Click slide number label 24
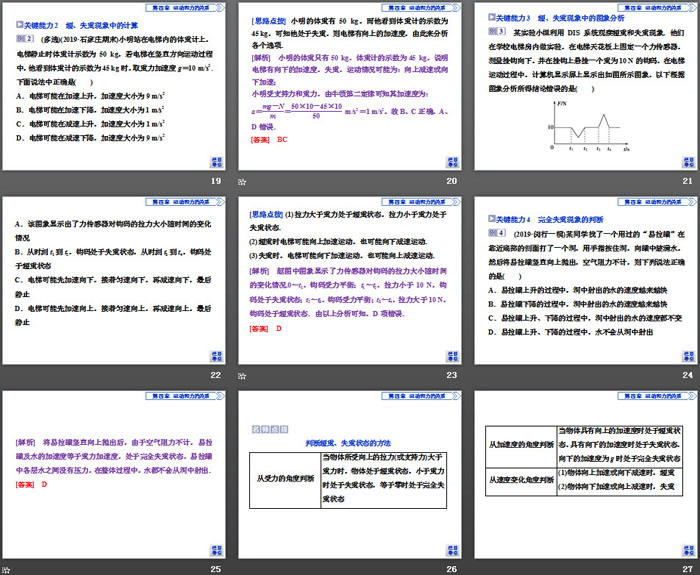 688,375
